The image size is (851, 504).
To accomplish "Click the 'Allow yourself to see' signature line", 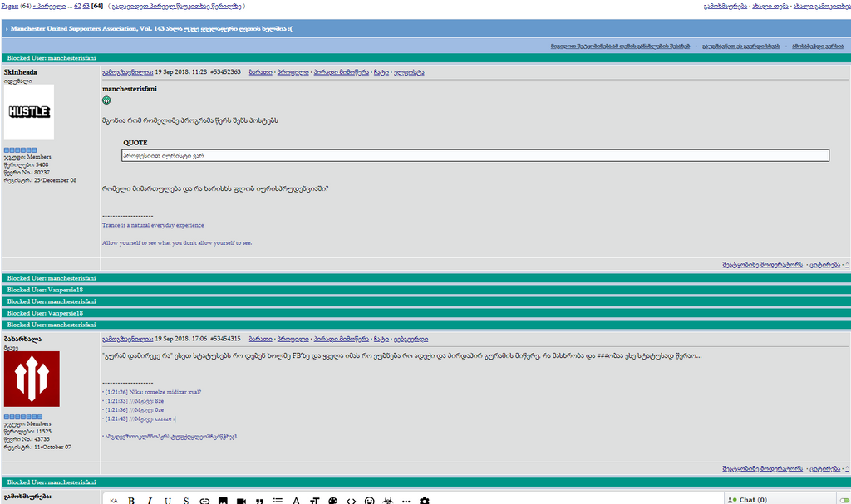I will coord(177,243).
